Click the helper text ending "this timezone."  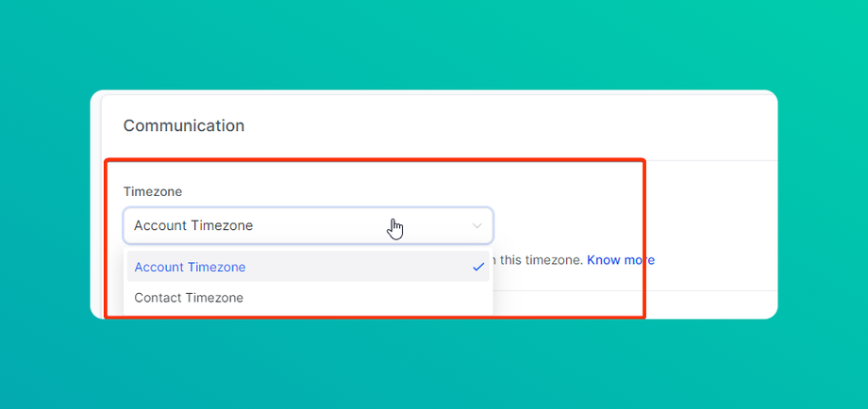[x=542, y=259]
